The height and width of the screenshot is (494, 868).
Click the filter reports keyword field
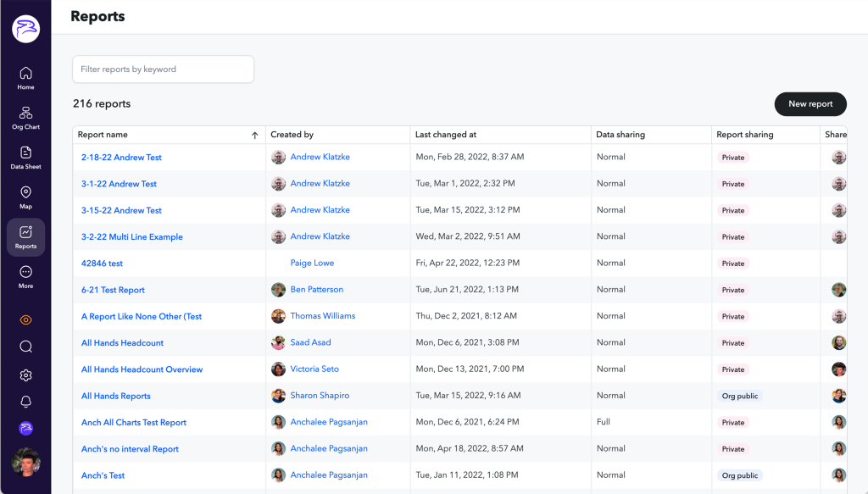163,69
